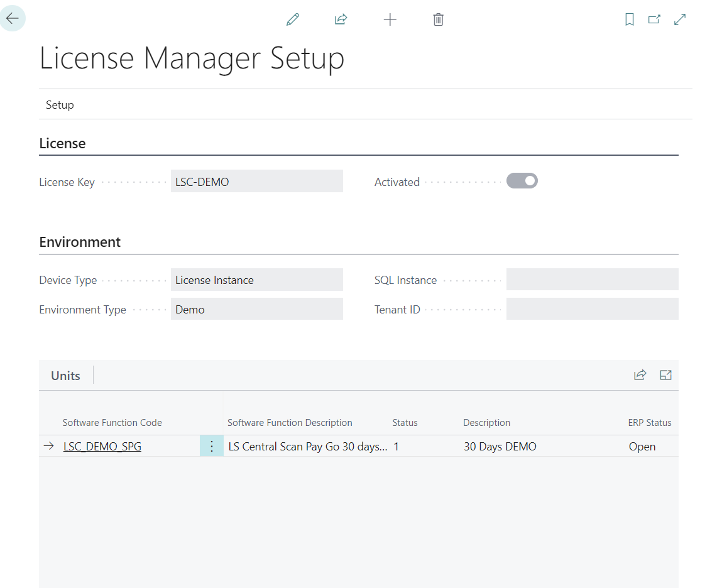The image size is (722, 588).
Task: Click the back arrow button
Action: pyautogui.click(x=13, y=19)
